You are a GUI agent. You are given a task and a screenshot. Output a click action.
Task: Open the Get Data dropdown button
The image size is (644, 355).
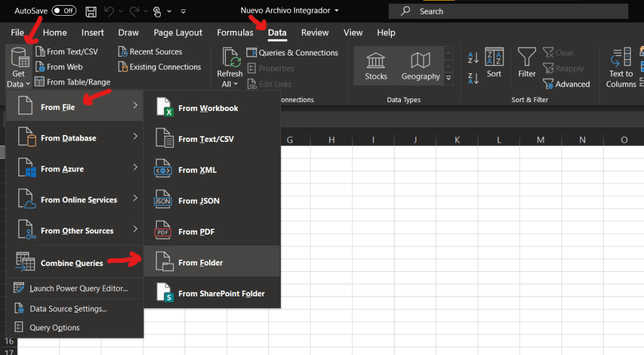(x=18, y=68)
